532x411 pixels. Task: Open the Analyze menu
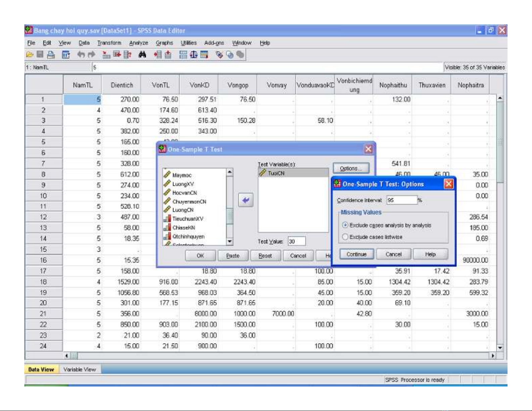click(x=138, y=43)
